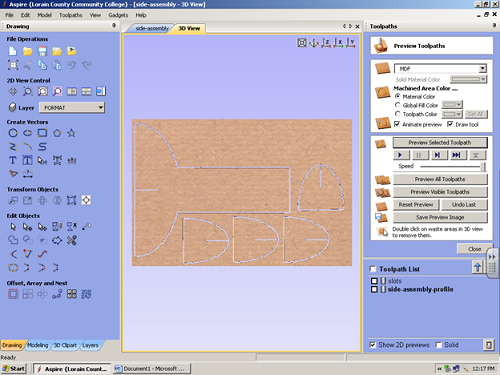Open the Edit menu
500x375 pixels.
[25, 15]
